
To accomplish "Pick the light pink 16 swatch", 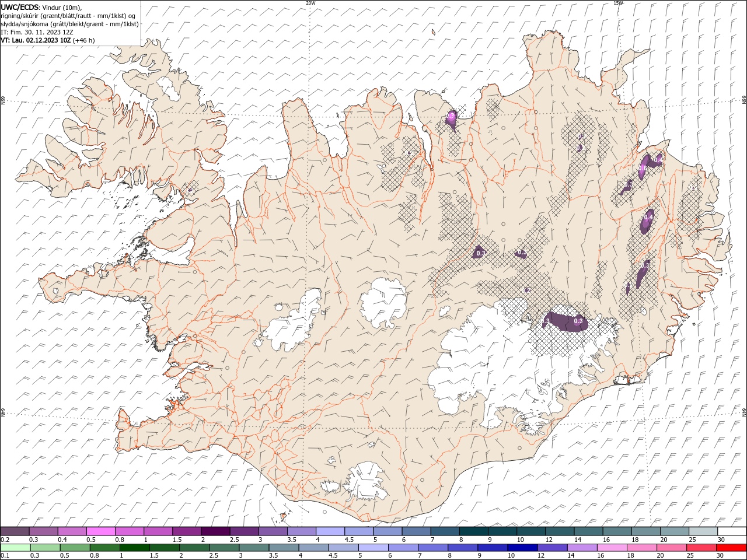I will point(612,548).
